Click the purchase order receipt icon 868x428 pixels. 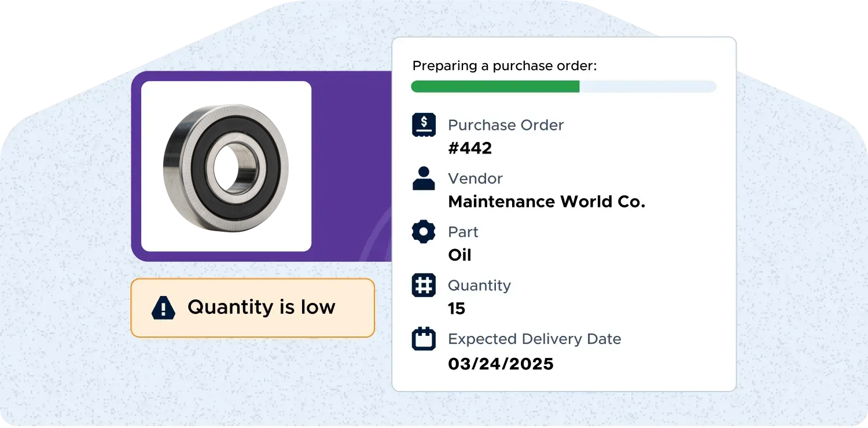424,125
